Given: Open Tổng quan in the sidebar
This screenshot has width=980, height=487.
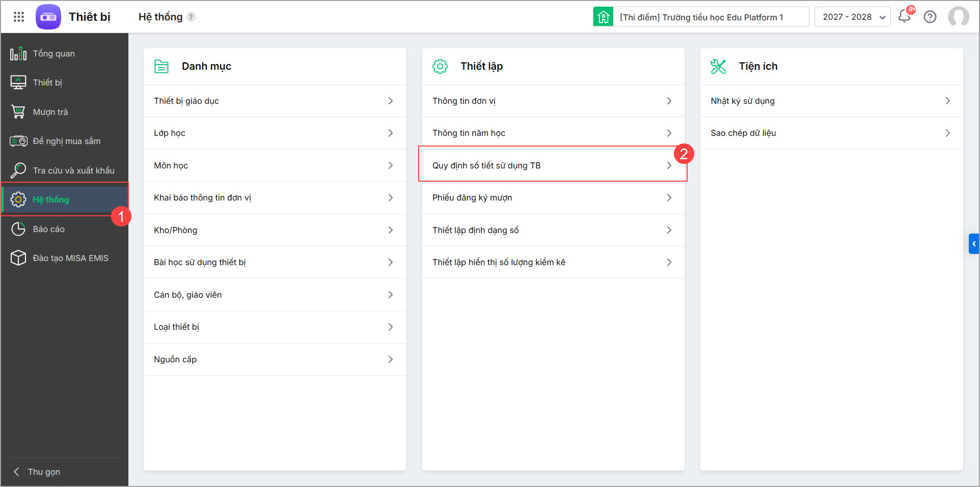Looking at the screenshot, I should (x=53, y=53).
